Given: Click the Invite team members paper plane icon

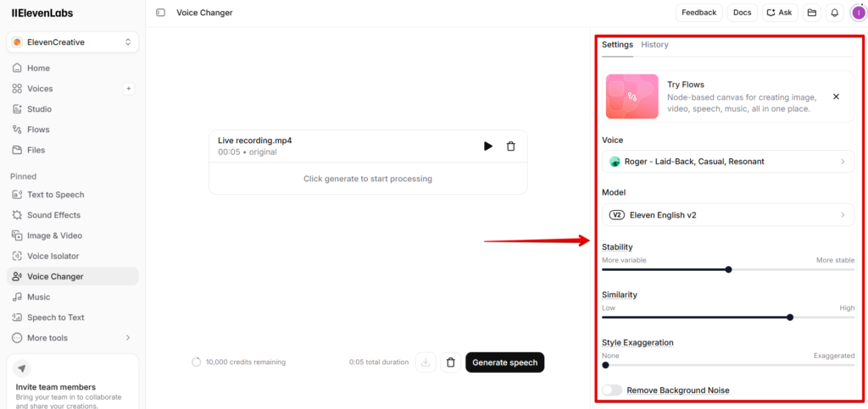Looking at the screenshot, I should pyautogui.click(x=21, y=368).
